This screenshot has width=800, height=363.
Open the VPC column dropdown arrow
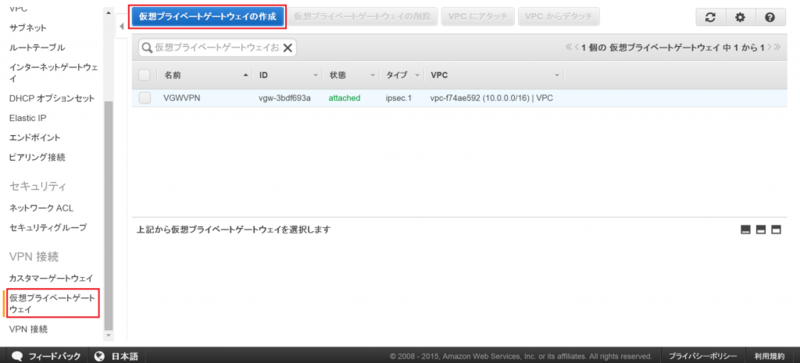557,76
